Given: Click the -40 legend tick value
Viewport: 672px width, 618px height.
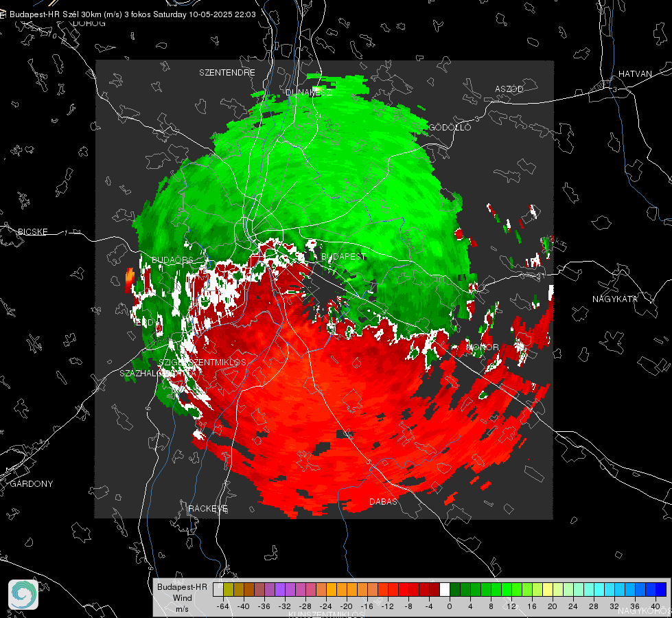Looking at the screenshot, I should (x=244, y=606).
